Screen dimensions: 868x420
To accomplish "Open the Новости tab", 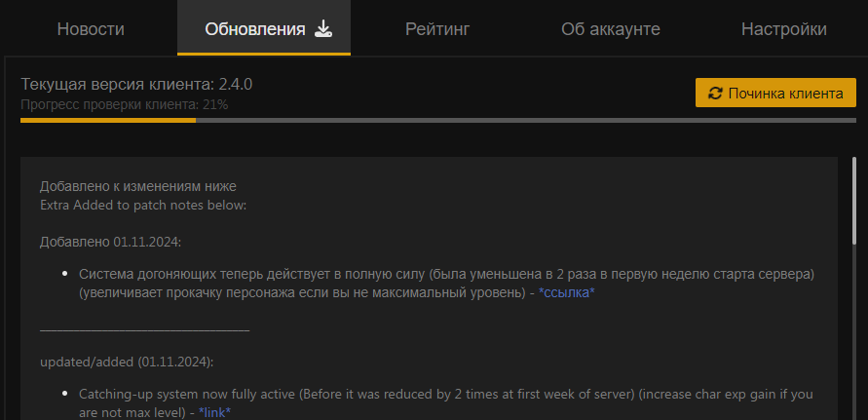I will pos(91,28).
